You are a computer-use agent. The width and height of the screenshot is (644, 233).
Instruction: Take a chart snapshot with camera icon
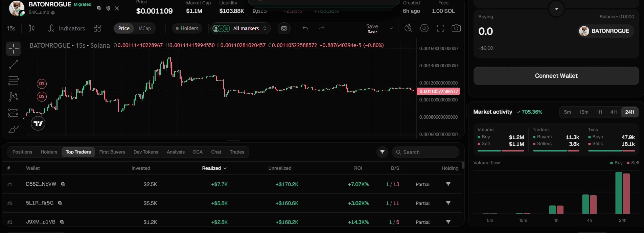[x=456, y=28]
